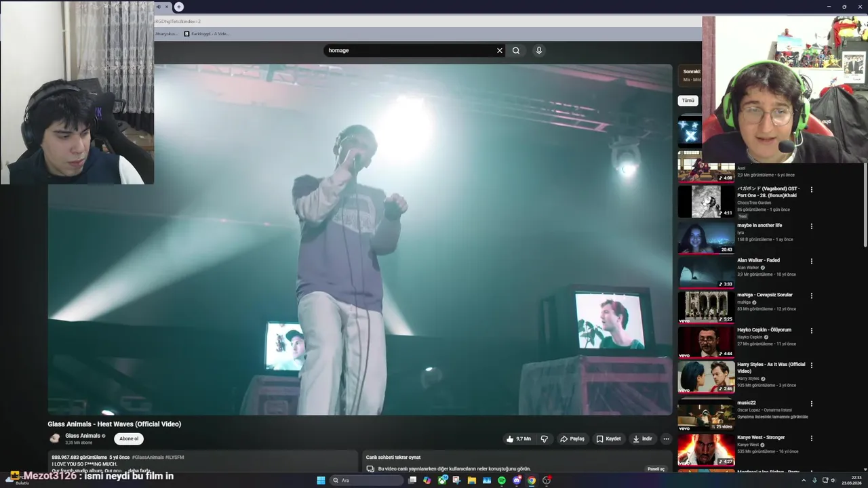Screen dimensions: 868x488
Task: Open Harry Styles - As It Was title
Action: click(771, 367)
